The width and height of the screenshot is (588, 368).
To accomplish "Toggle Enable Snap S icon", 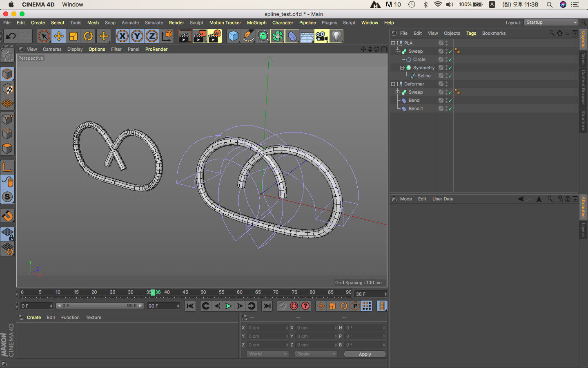I will point(7,197).
